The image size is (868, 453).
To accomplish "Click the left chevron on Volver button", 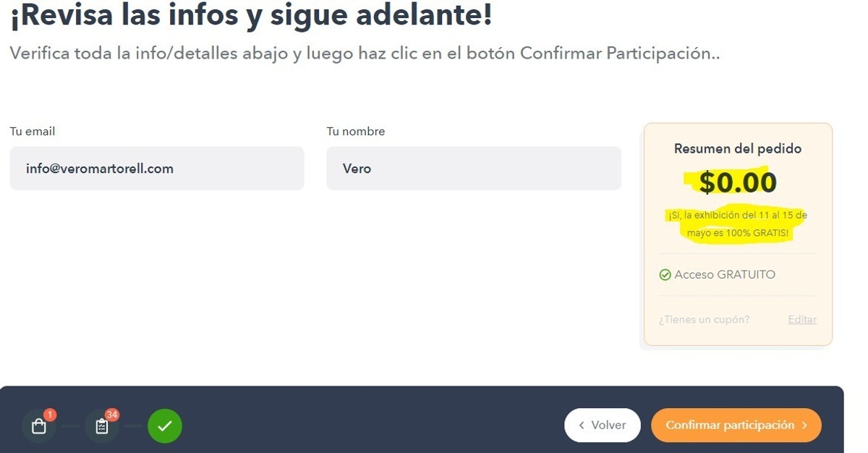I will pyautogui.click(x=582, y=426).
